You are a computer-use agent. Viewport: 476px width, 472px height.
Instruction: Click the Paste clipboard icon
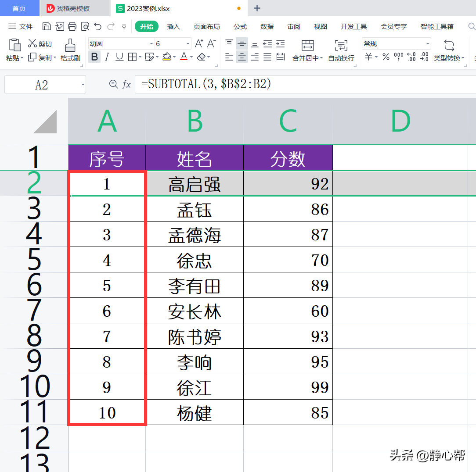(14, 45)
